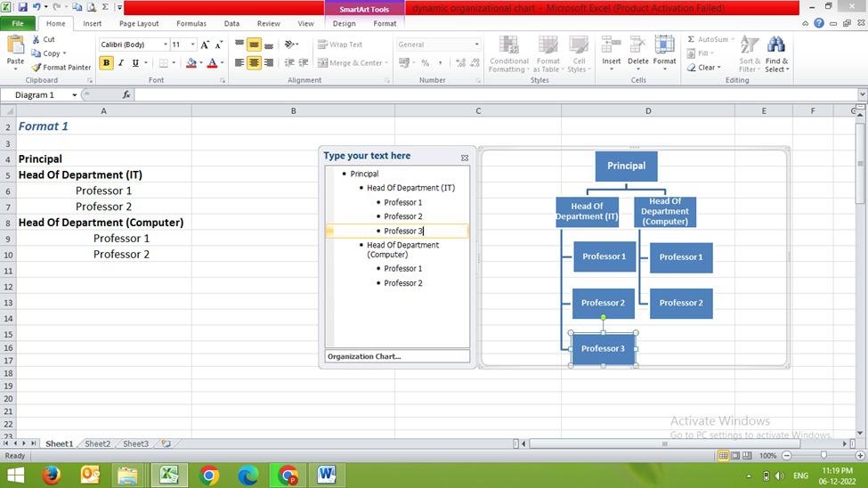The width and height of the screenshot is (868, 488).
Task: Click the Grow Font icon
Action: [205, 45]
